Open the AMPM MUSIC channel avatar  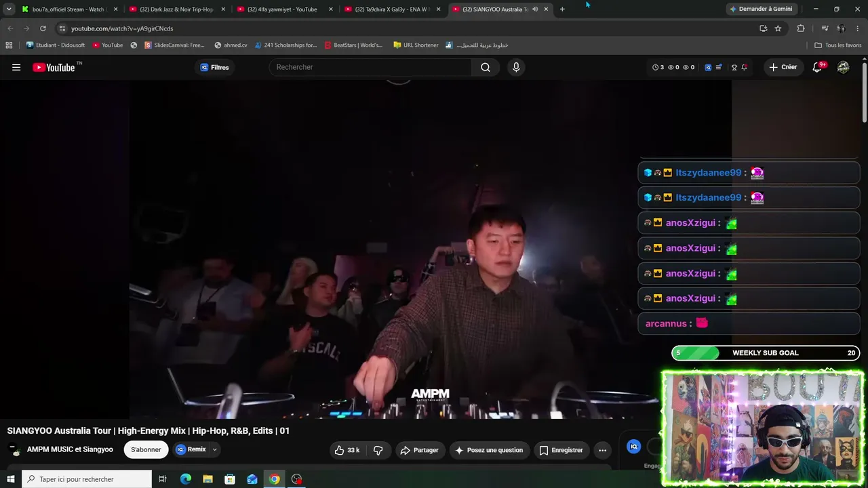pyautogui.click(x=14, y=450)
